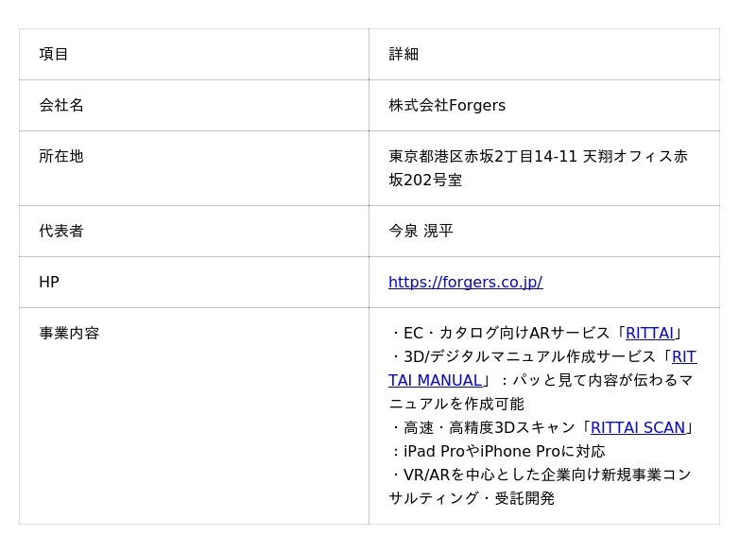756x553 pixels.
Task: Open the RITTAI MANUAL link
Action: [x=435, y=380]
